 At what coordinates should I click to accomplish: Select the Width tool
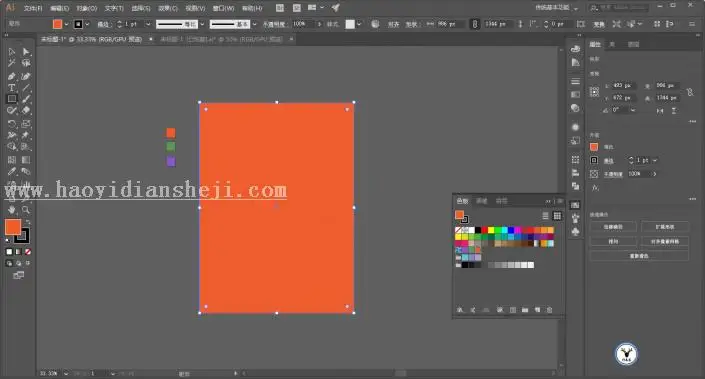coord(12,135)
